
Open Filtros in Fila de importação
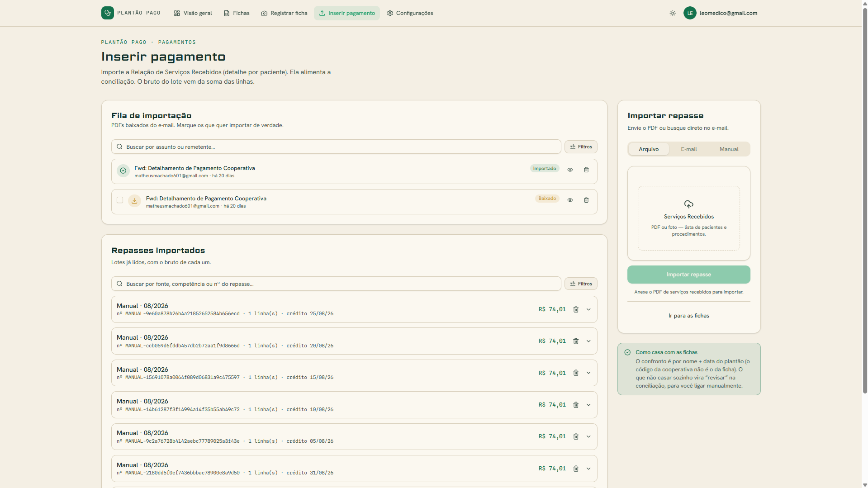(x=581, y=147)
